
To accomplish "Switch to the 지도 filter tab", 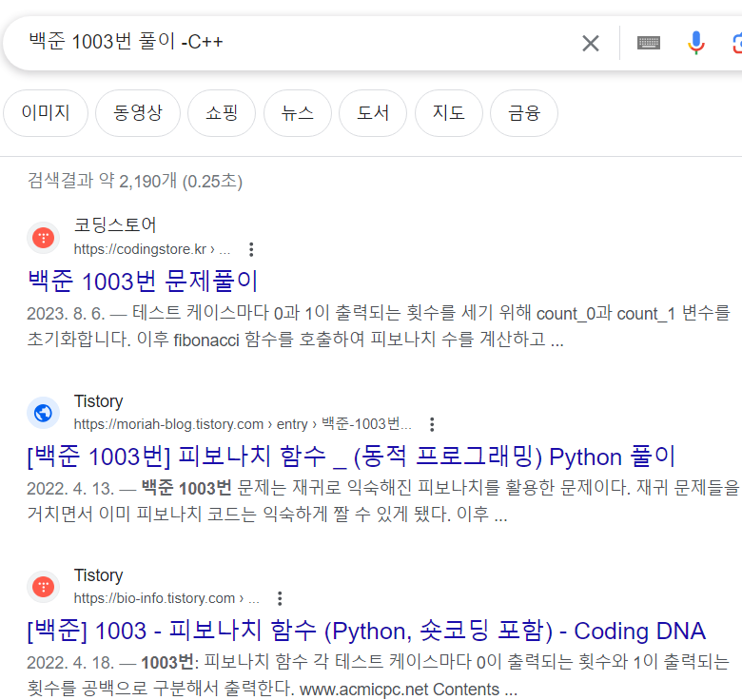I will click(449, 113).
